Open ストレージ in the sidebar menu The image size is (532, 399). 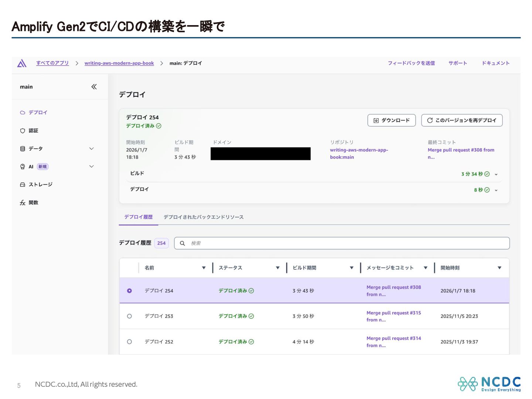tap(41, 185)
